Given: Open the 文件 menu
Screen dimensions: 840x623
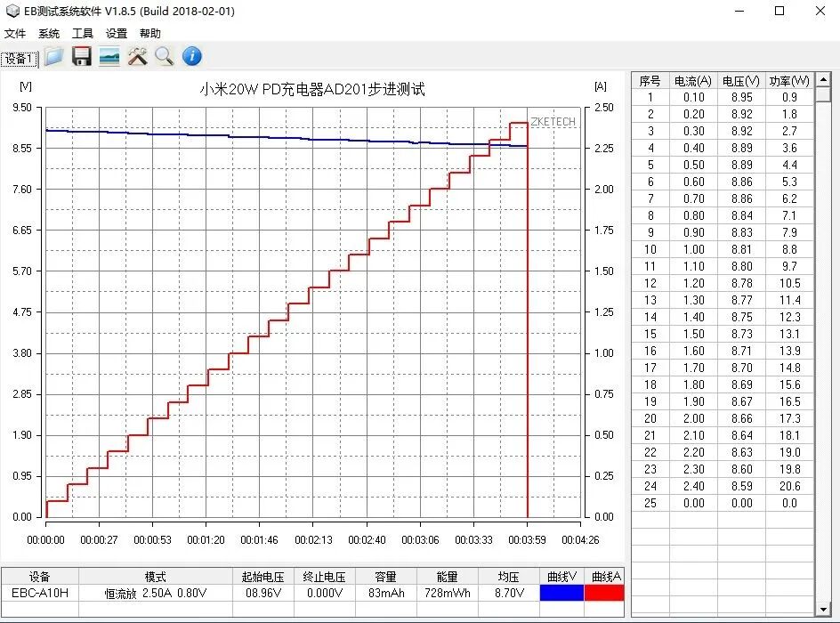Looking at the screenshot, I should [15, 33].
